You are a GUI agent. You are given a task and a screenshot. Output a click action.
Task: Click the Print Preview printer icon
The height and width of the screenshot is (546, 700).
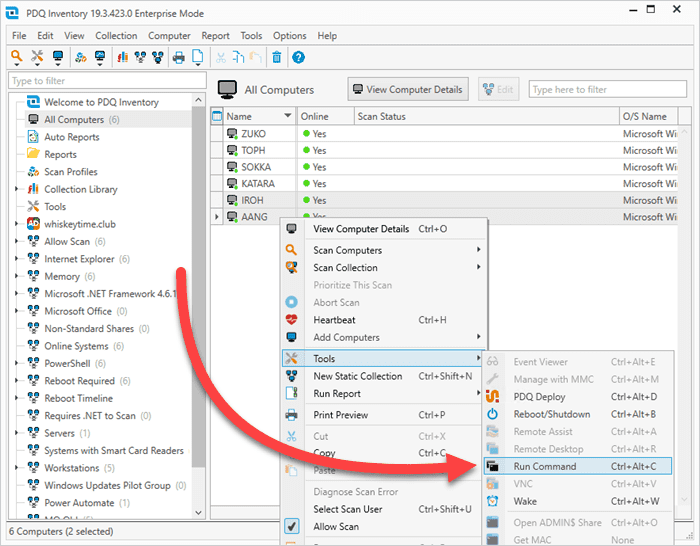pos(292,415)
